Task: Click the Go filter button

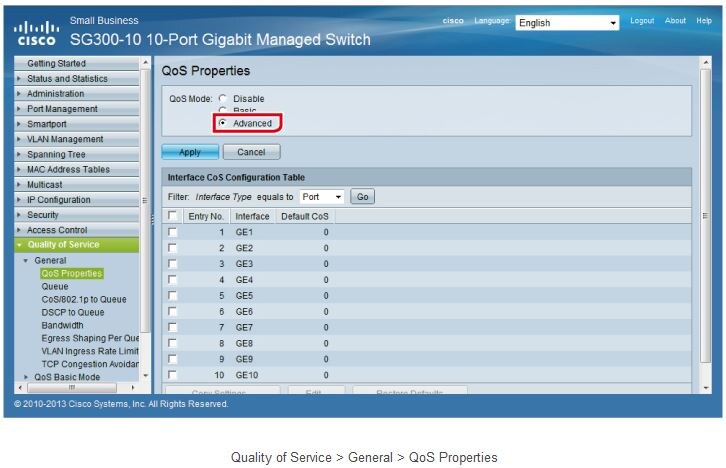Action: click(362, 197)
